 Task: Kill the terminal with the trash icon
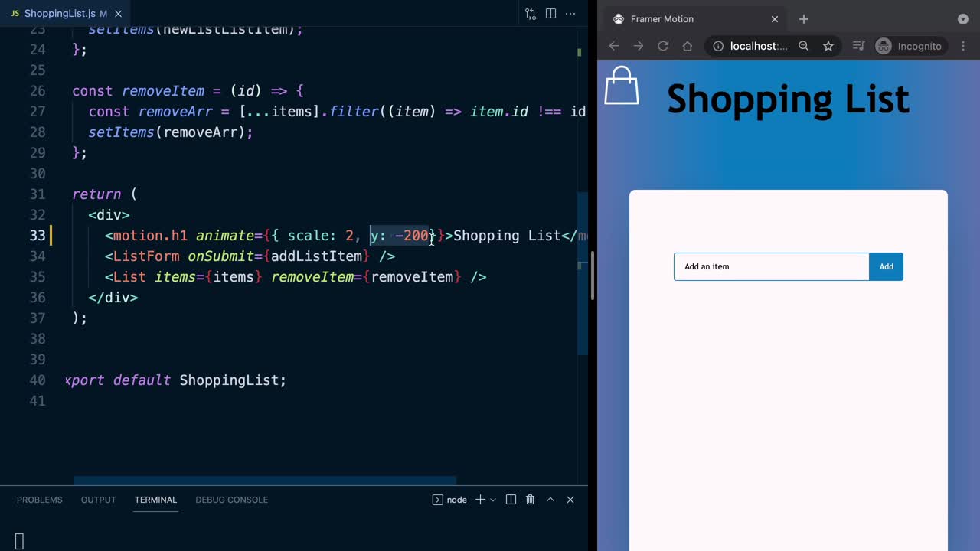pos(530,500)
